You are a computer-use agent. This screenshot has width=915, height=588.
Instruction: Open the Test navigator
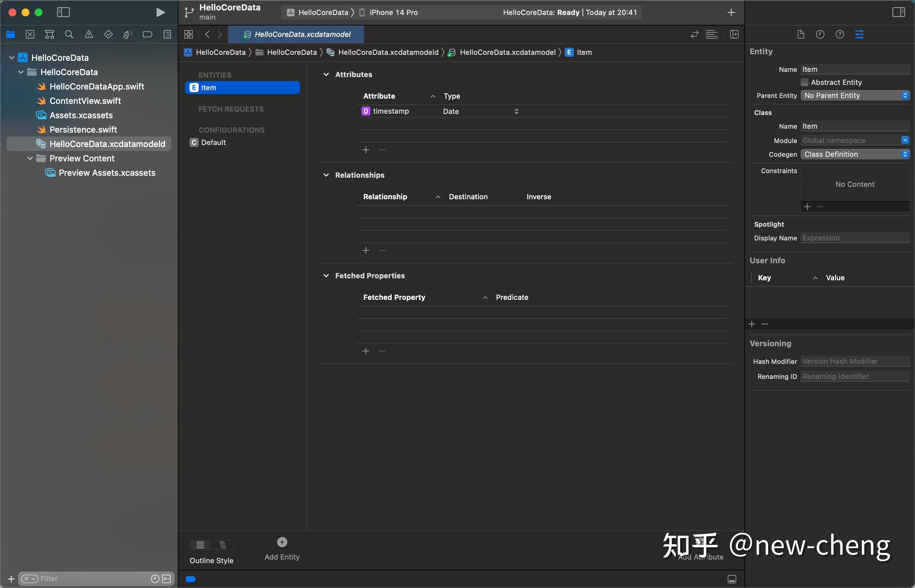(108, 34)
